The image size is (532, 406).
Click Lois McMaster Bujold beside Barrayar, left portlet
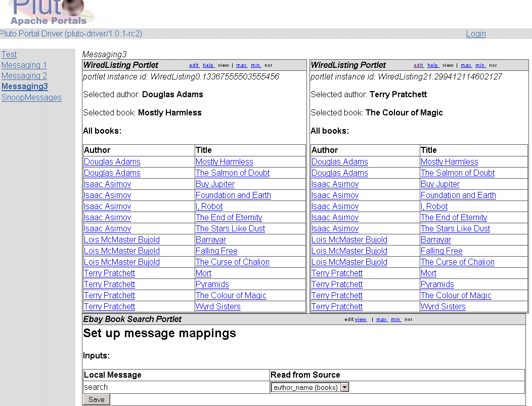click(x=122, y=240)
